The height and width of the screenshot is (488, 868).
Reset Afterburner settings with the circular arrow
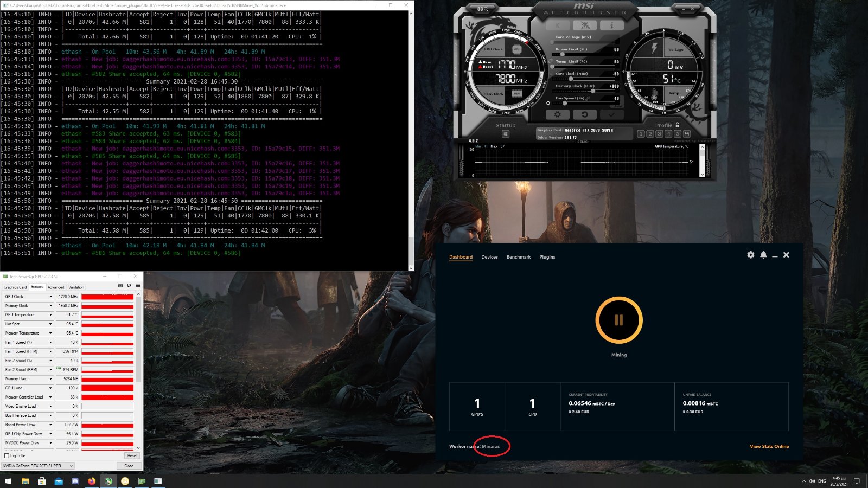pyautogui.click(x=584, y=114)
